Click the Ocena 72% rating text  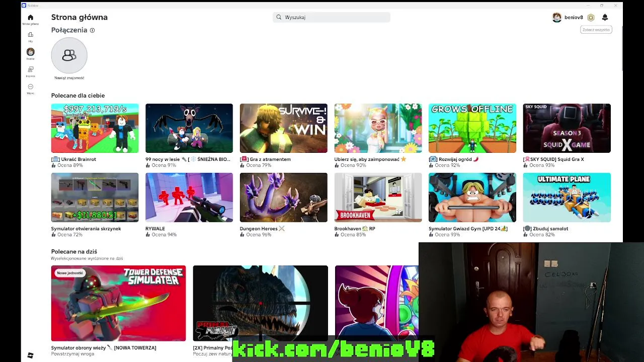coord(70,235)
